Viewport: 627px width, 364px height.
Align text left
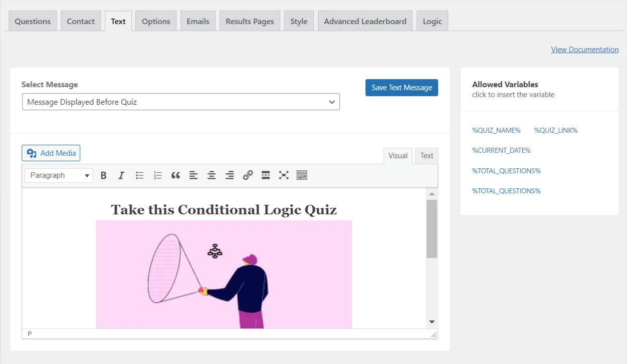point(193,175)
